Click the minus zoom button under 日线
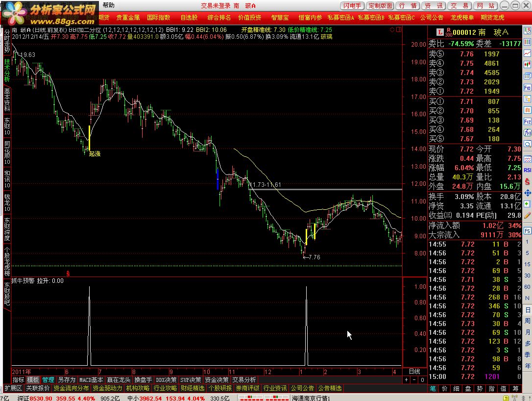 [414, 379]
